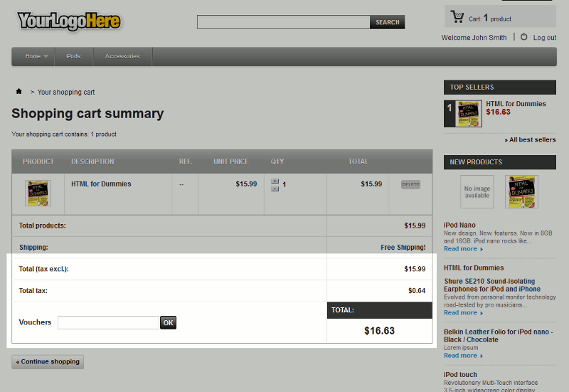Open HTML for Dummies in New Products list
This screenshot has height=392, width=569.
point(474,268)
